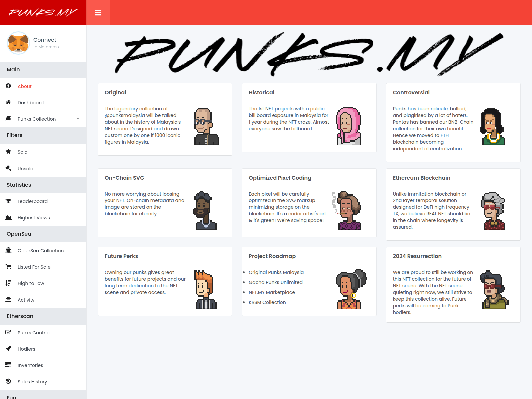
Task: Click the 'Controversial' card heading
Action: tap(411, 92)
